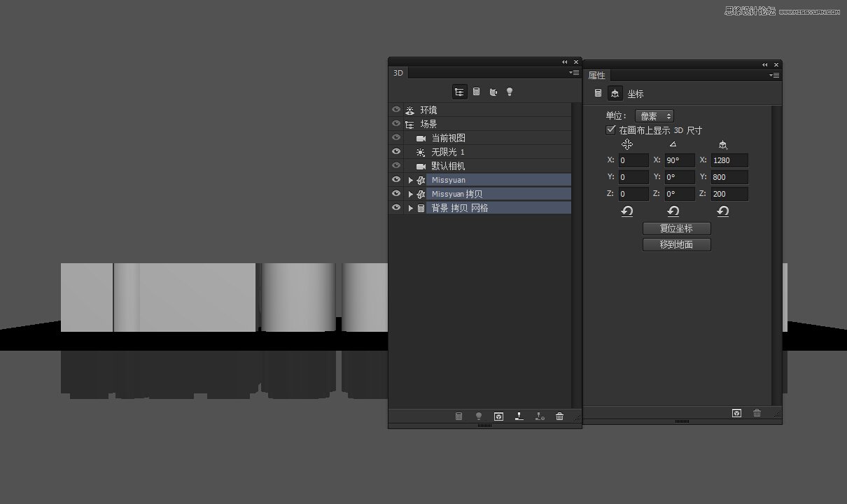Image resolution: width=847 pixels, height=504 pixels.
Task: Click the render icon in Properties panel footer
Action: [736, 414]
